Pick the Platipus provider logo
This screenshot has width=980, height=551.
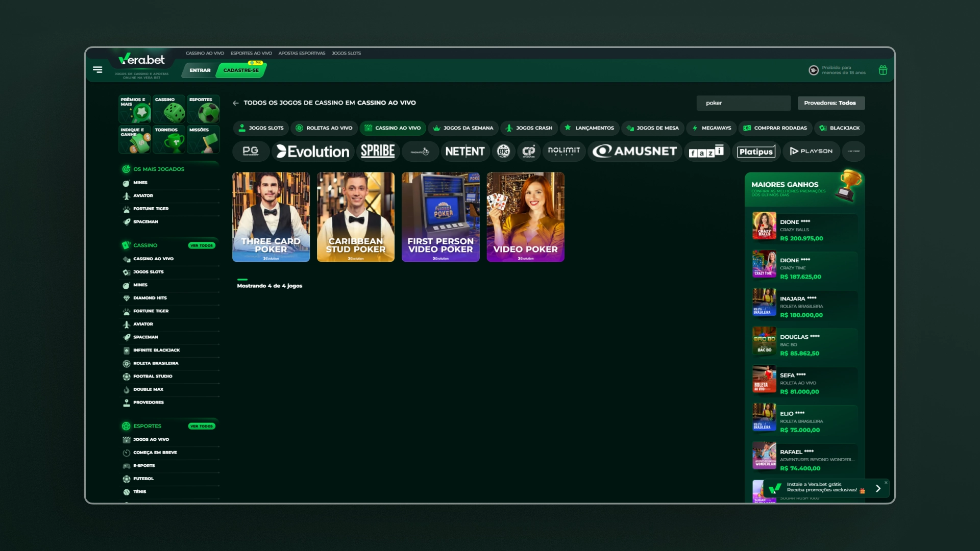756,152
